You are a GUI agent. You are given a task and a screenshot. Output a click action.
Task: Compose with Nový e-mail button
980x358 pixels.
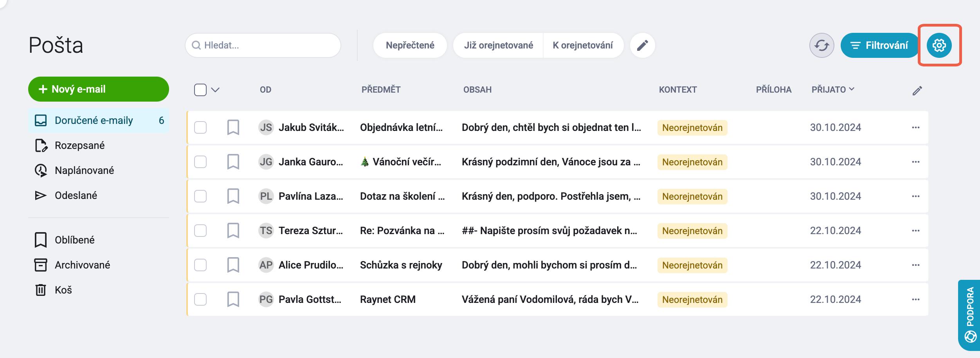point(99,89)
